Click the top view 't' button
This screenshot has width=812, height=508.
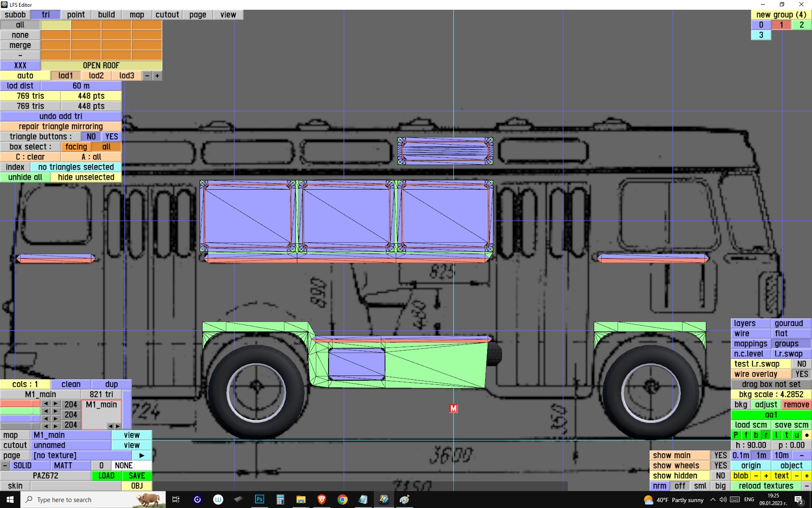point(786,435)
